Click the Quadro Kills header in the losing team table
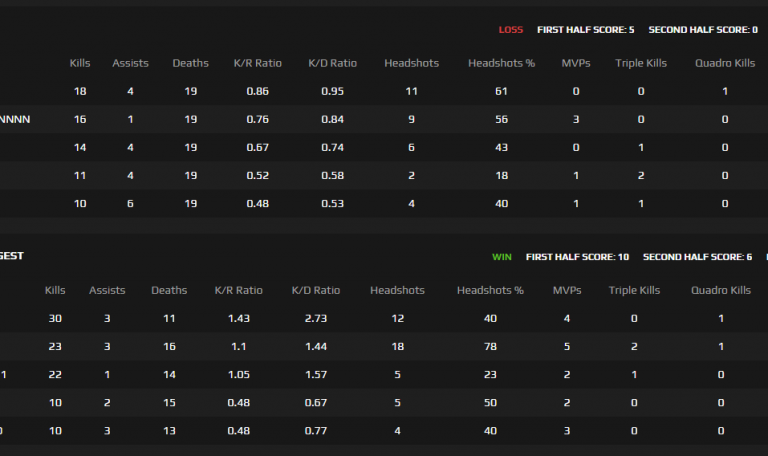Viewport: 768px width, 456px height. (x=725, y=63)
